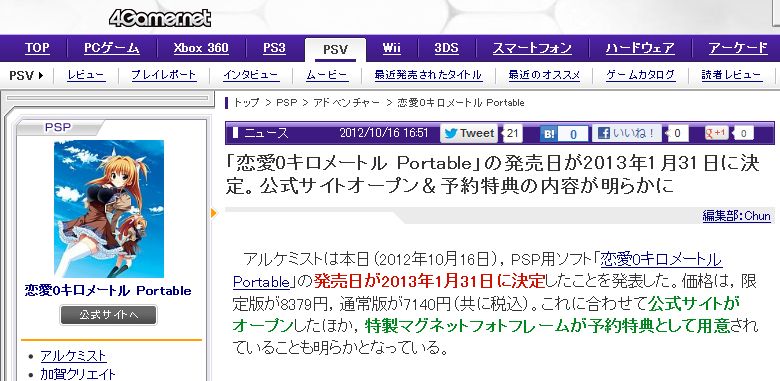Select the PSV tab

pos(335,50)
